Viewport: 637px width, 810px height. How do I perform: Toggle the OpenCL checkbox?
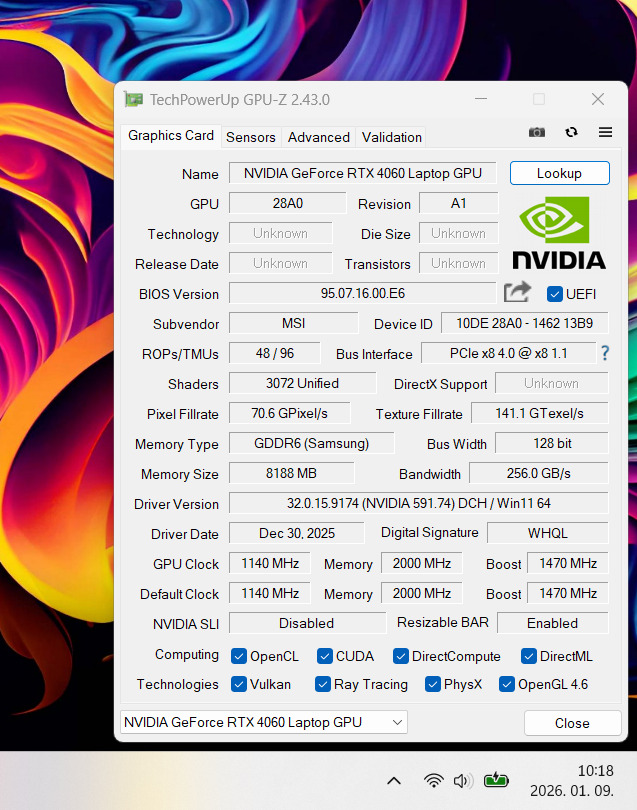[239, 656]
